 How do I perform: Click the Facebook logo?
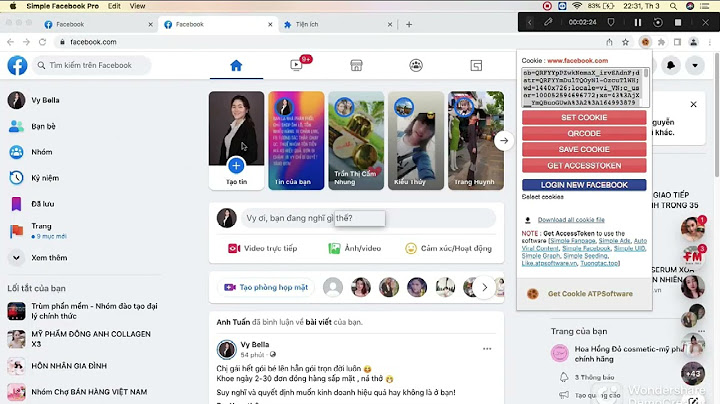[x=17, y=65]
